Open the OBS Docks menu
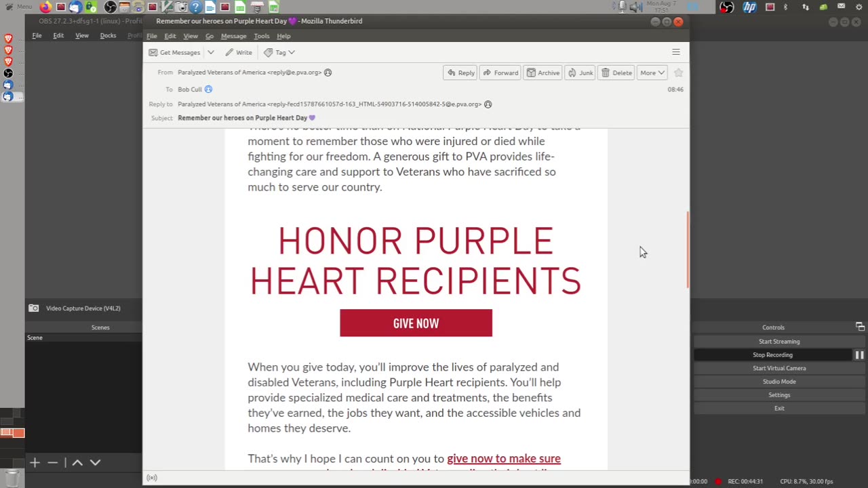The height and width of the screenshot is (488, 868). pos(108,35)
